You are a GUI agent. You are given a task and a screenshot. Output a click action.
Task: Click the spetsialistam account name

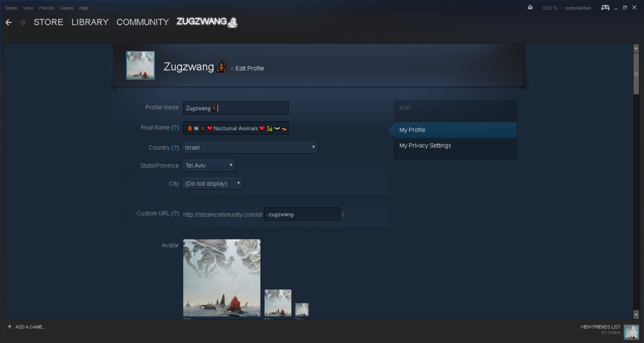pos(578,8)
